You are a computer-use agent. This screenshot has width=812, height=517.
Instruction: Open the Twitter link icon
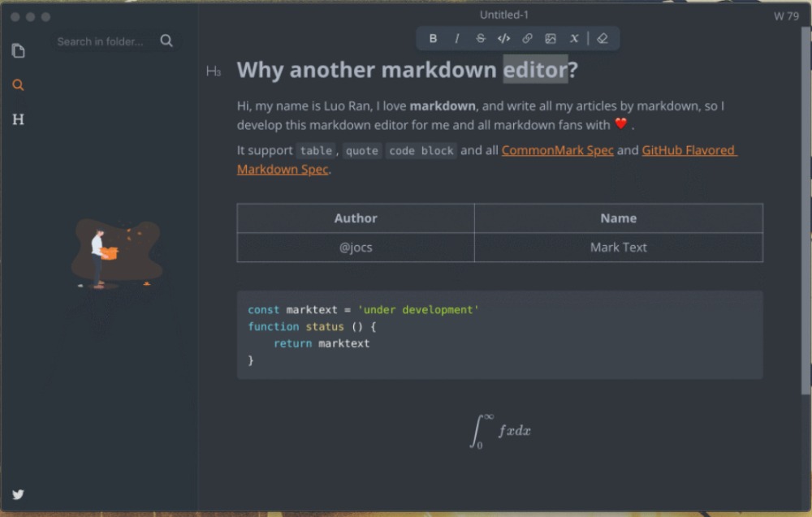18,494
